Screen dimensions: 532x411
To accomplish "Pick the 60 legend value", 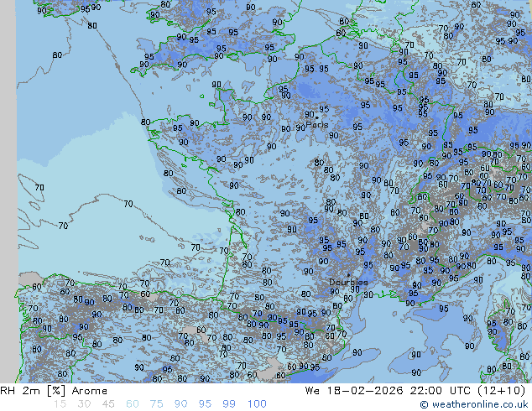I will 133,404.
